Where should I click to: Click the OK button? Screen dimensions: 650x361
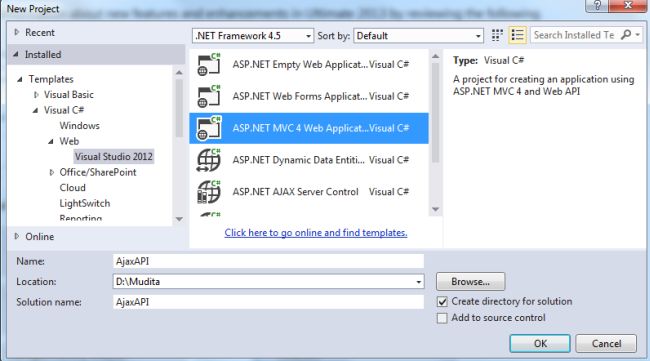(540, 344)
